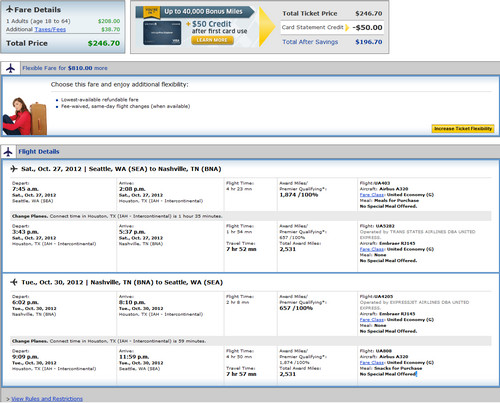This screenshot has height=403, width=500.
Task: Click the 3:43 p.m. departure time
Action: pos(25,232)
